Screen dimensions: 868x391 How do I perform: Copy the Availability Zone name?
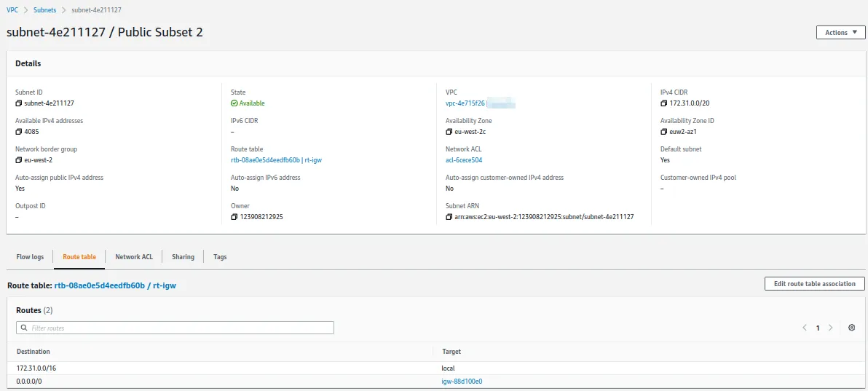click(x=449, y=132)
